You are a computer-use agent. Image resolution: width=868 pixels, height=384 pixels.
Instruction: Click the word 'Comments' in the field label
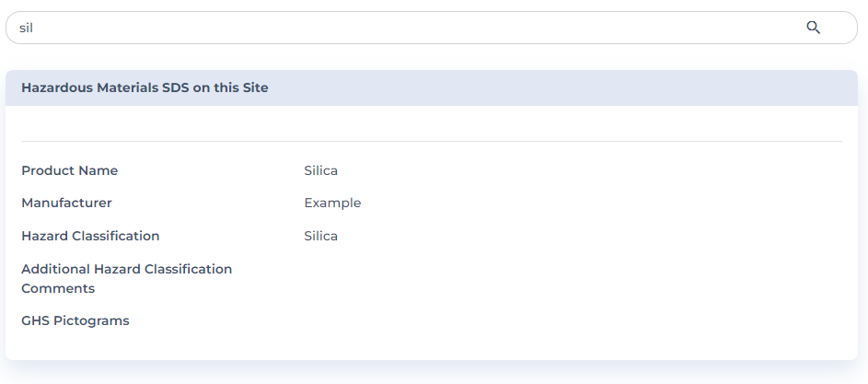coord(58,288)
